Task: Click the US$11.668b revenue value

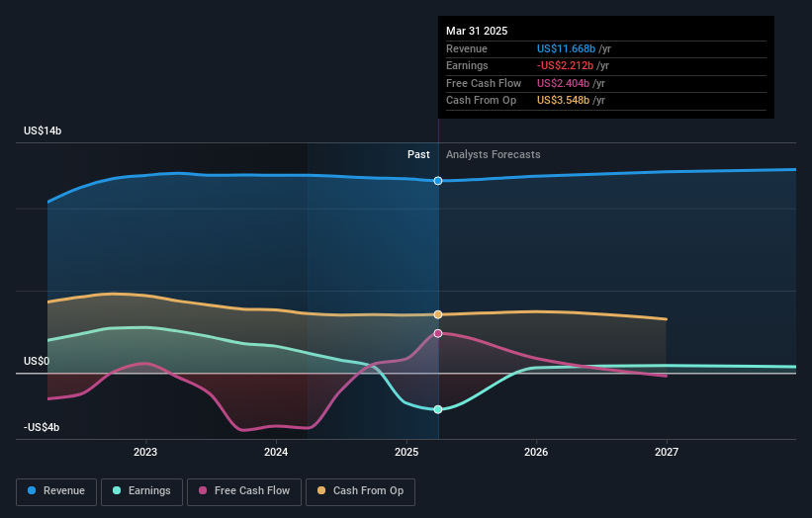Action: click(x=566, y=48)
